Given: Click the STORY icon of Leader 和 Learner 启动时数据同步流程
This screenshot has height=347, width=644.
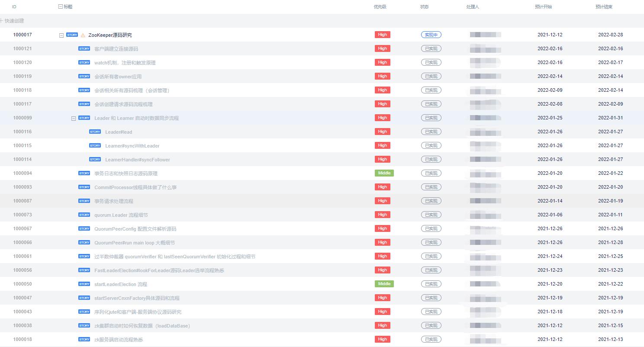Looking at the screenshot, I should (84, 118).
